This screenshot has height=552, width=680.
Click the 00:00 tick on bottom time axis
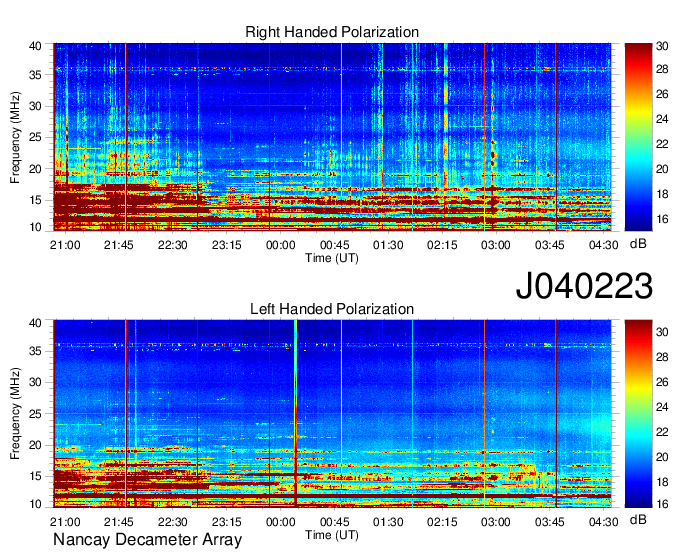pos(281,522)
